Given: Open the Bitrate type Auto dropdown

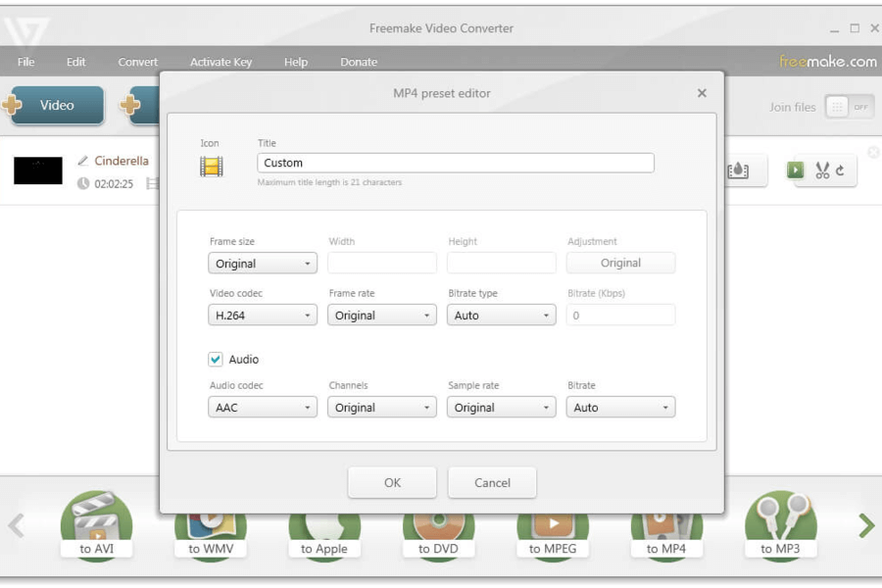Looking at the screenshot, I should (x=501, y=316).
